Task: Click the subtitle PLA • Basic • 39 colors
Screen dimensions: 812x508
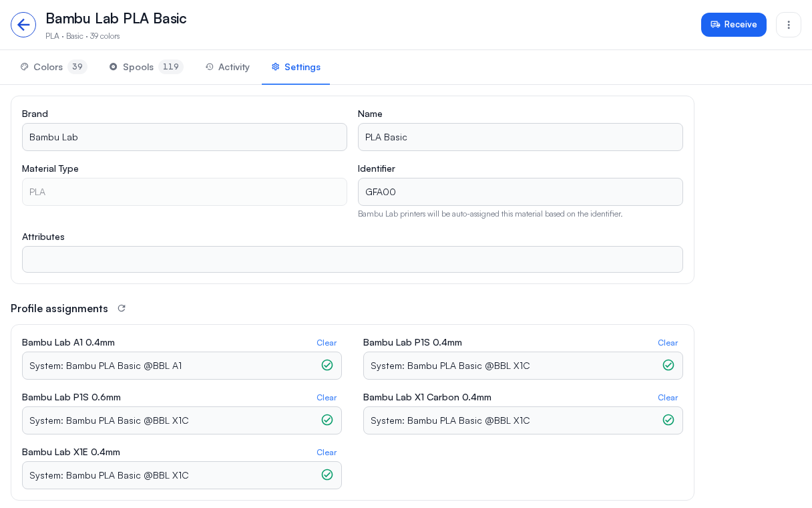Action: click(x=83, y=36)
